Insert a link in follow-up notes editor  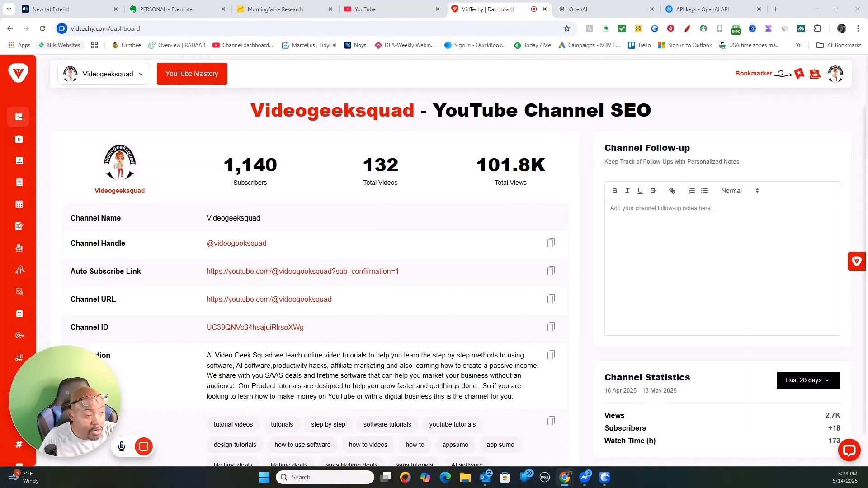click(672, 191)
